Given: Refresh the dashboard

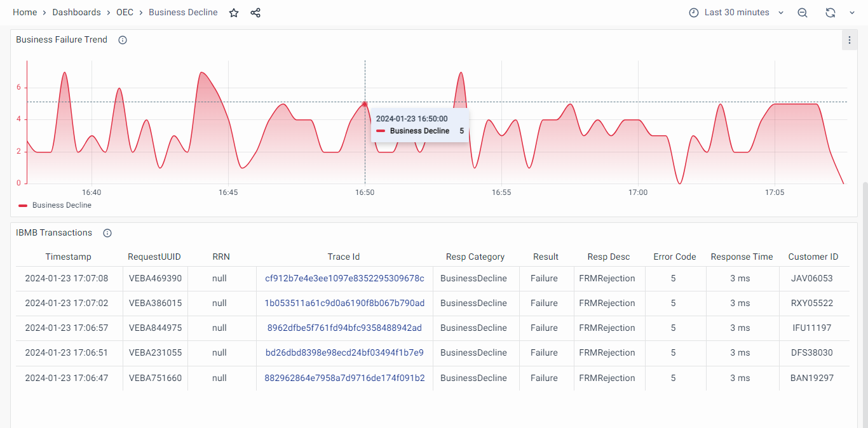Looking at the screenshot, I should point(830,13).
